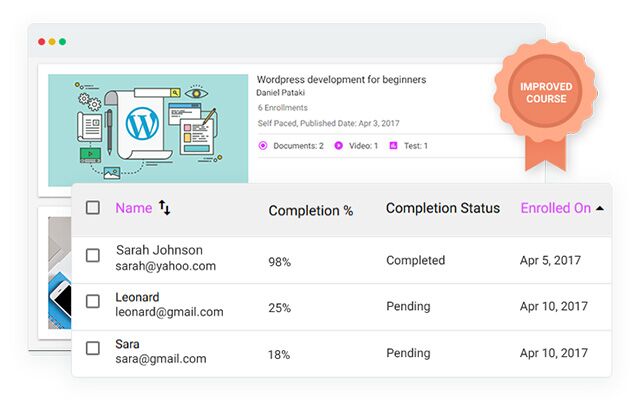Click the Enrolled On sort arrow
640x410 pixels.
(x=600, y=208)
